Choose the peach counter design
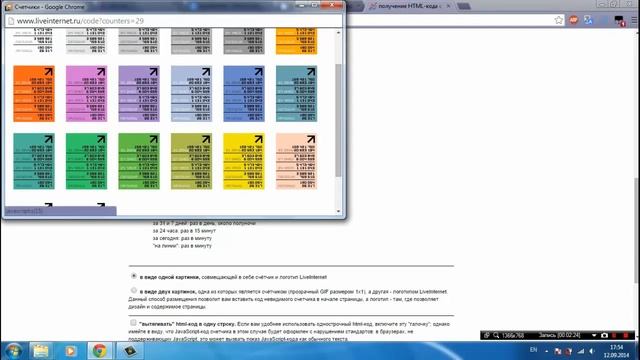 [x=296, y=161]
